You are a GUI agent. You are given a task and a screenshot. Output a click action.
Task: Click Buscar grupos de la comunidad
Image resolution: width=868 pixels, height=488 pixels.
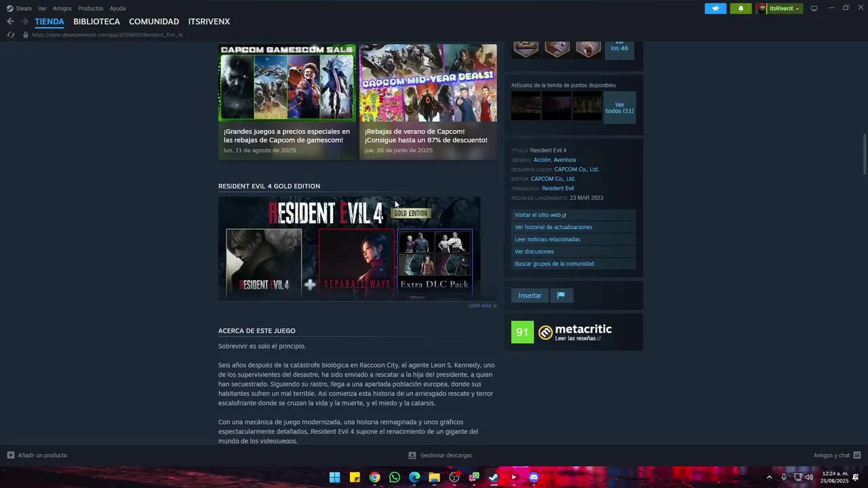click(574, 264)
